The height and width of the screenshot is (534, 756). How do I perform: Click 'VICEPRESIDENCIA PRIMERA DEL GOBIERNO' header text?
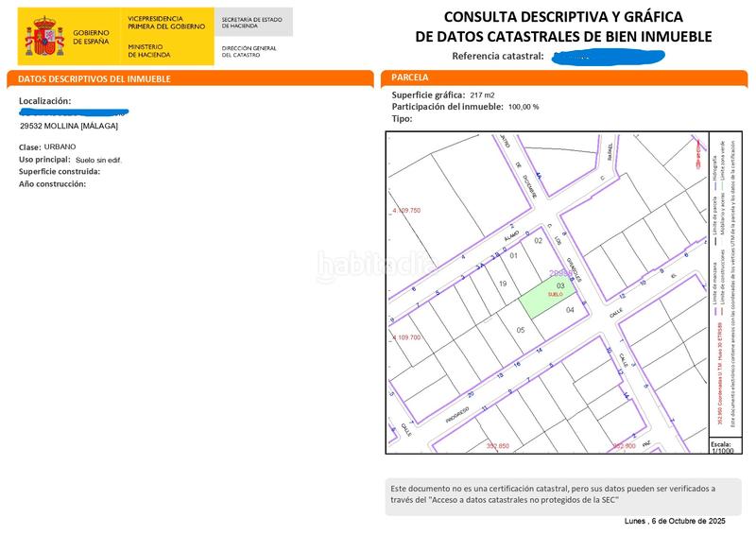click(x=166, y=23)
